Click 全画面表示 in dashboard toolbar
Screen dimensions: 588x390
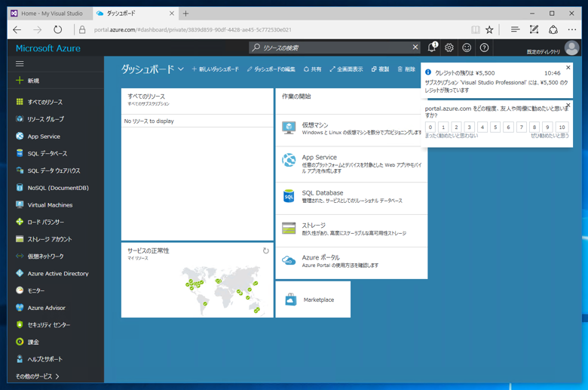point(346,69)
